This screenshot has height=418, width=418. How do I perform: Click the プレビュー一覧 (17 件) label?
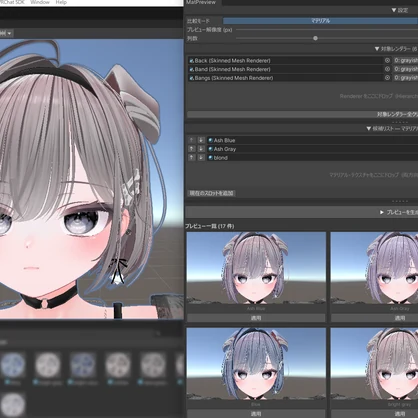click(x=210, y=226)
